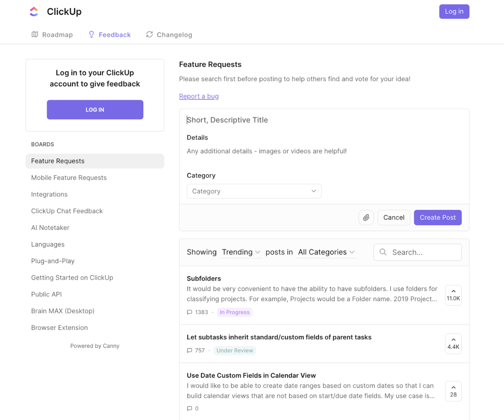Open the Plug-and-Play board

pyautogui.click(x=95, y=261)
